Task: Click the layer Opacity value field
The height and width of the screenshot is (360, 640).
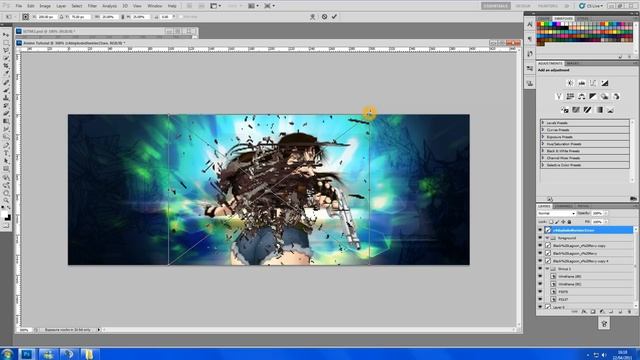Action: (x=597, y=213)
